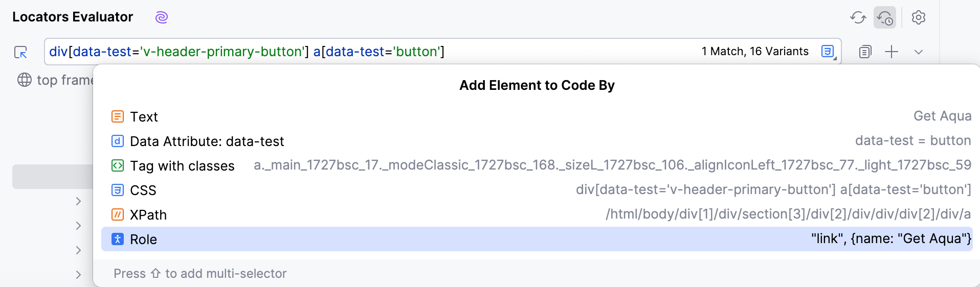This screenshot has width=980, height=287.
Task: Click the refresh locators icon
Action: [x=858, y=17]
